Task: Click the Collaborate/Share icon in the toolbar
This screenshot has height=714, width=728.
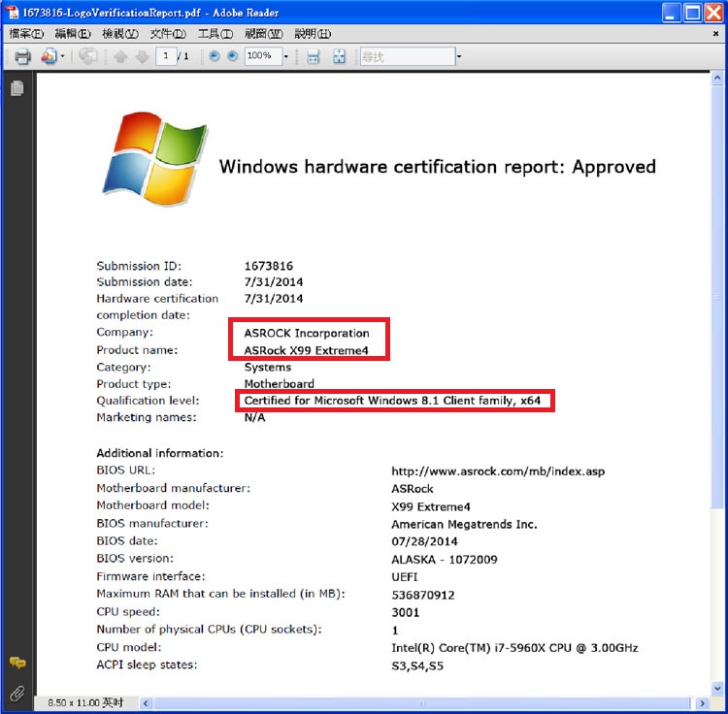Action: (49, 56)
